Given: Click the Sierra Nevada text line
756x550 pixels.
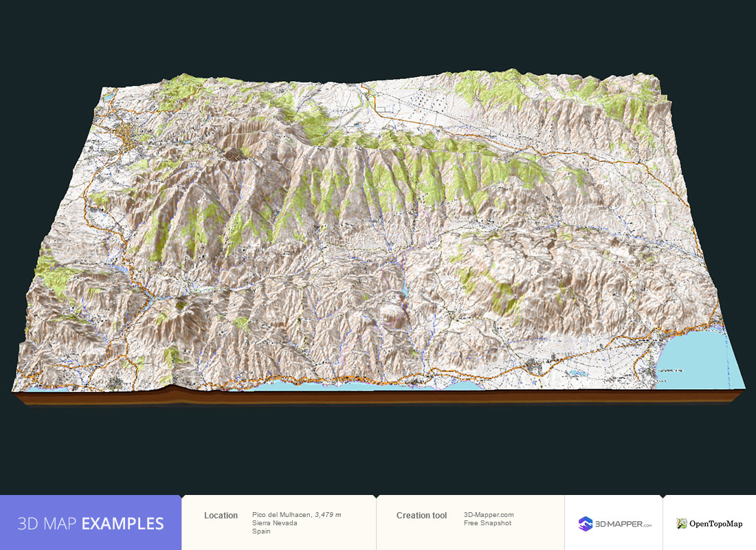Looking at the screenshot, I should coord(275,523).
